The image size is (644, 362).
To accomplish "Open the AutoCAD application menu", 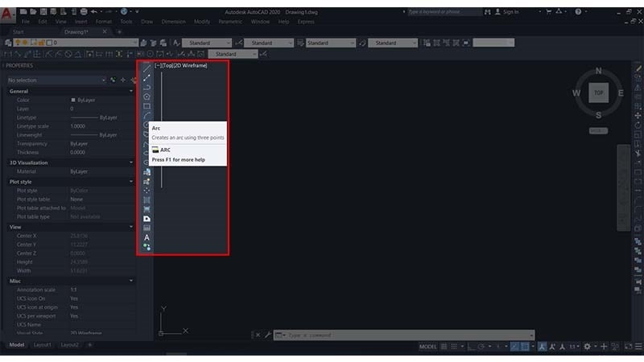I will tap(7, 14).
